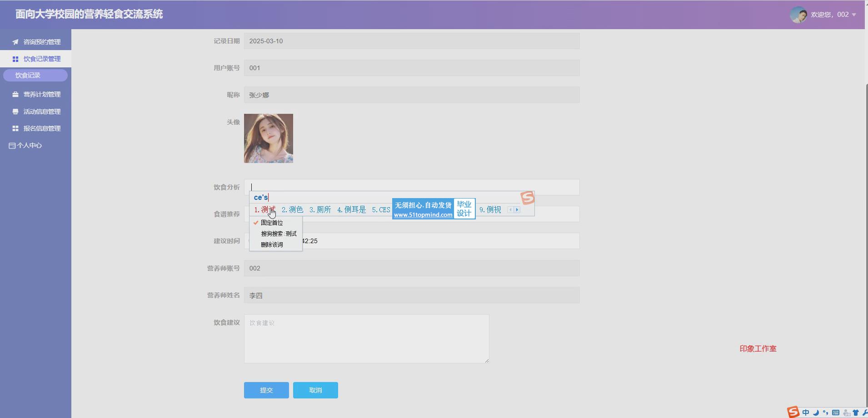Screen dimensions: 868x418
Task: Select 删除该词 from the context menu
Action: [272, 244]
